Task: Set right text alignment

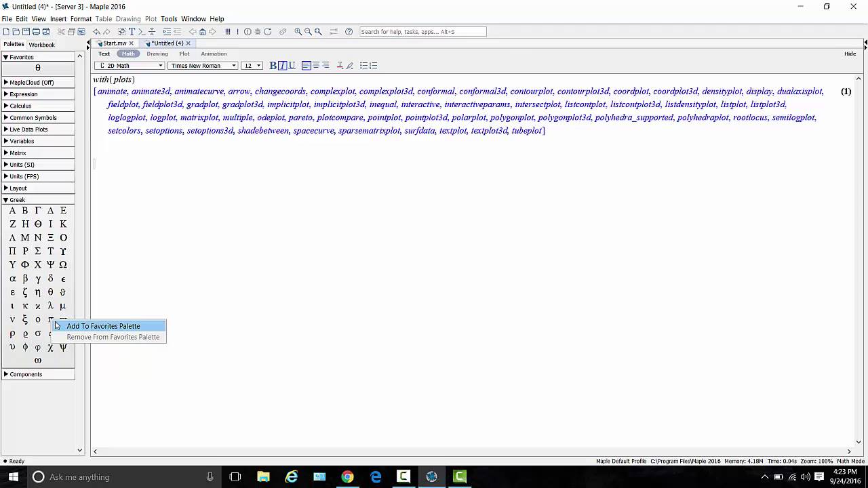Action: point(325,66)
